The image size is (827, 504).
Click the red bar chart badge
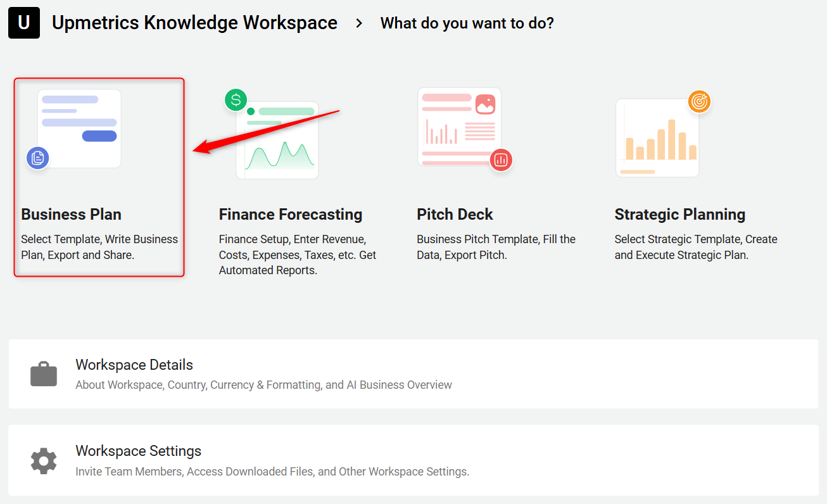coord(501,160)
